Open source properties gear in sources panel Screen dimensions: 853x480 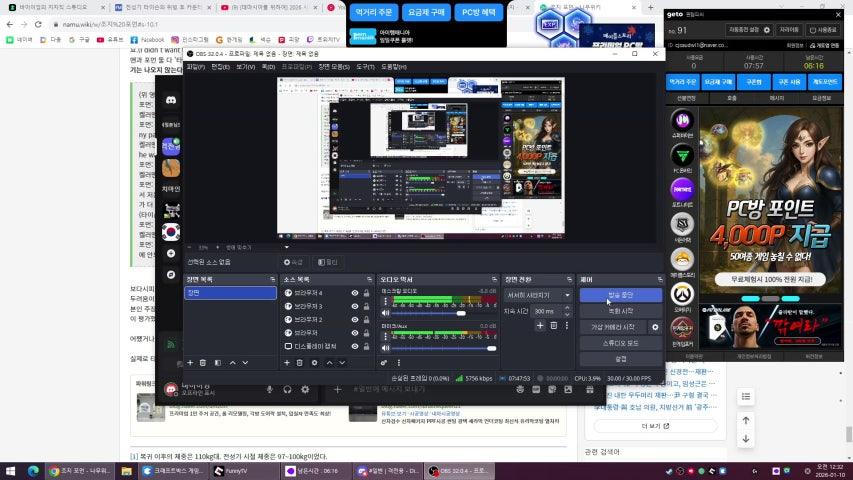(314, 362)
